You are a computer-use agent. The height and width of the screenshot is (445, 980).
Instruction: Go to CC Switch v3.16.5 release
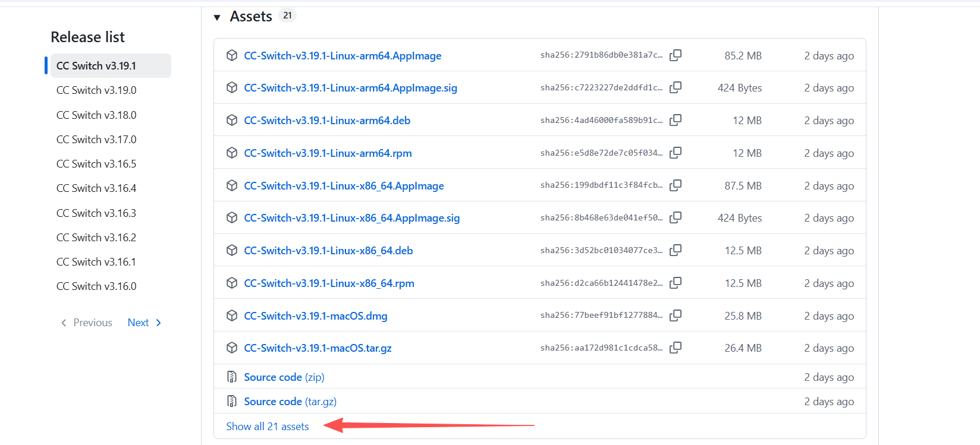[96, 164]
